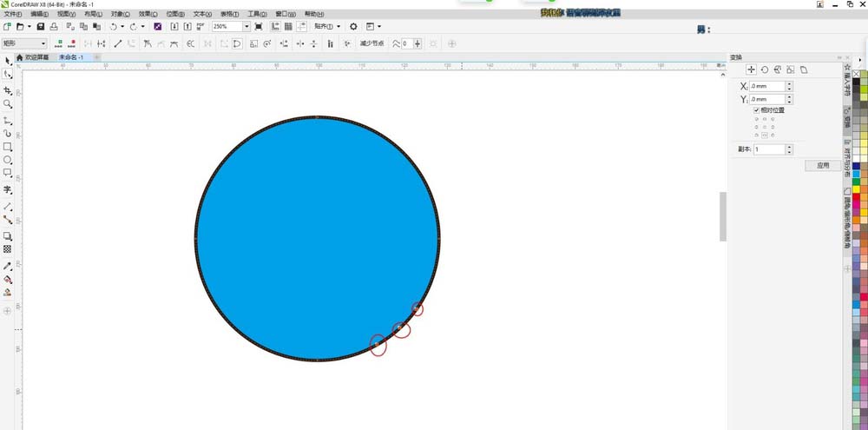868x430 pixels.
Task: Select the Rectangle tool
Action: 7,147
